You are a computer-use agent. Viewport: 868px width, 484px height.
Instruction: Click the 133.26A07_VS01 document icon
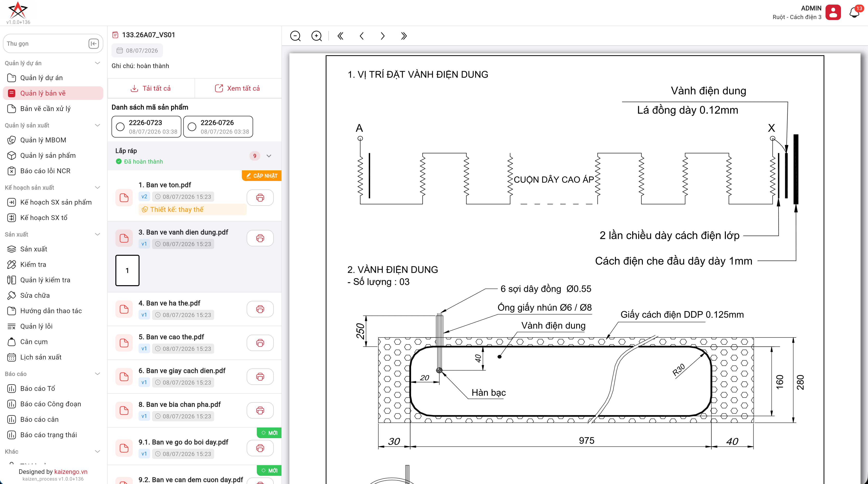click(115, 35)
